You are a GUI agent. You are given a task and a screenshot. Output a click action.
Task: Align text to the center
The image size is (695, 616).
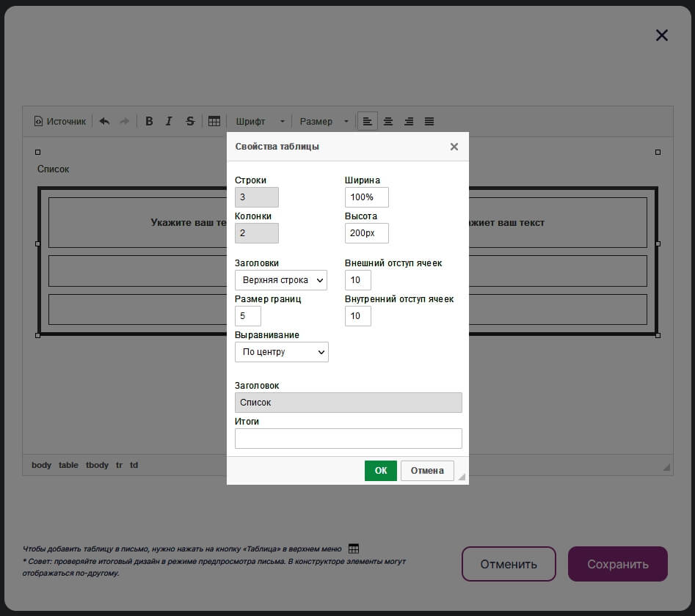pyautogui.click(x=388, y=121)
